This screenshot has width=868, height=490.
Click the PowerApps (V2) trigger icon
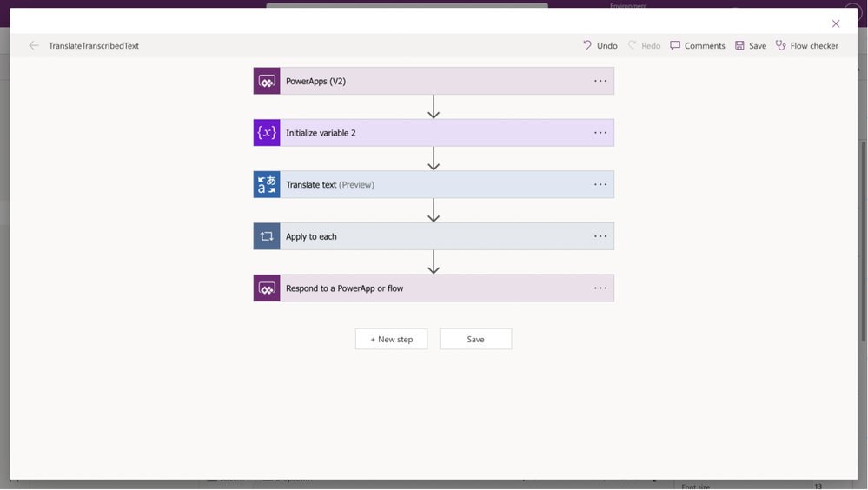pos(267,81)
